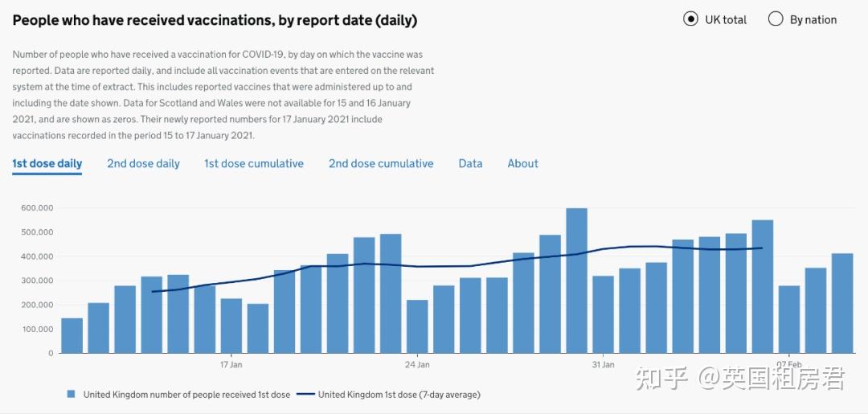
Task: Toggle the 'number of people received 1st dose' legend
Action: pos(186,395)
